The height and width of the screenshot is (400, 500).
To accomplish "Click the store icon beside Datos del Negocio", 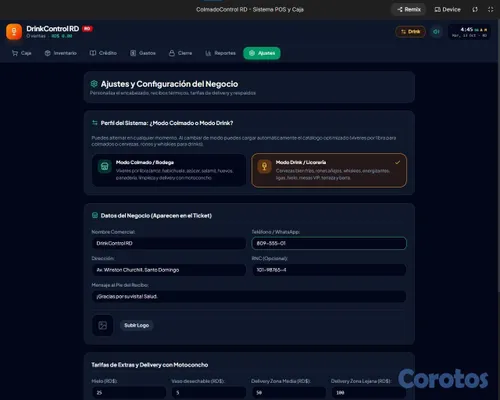I will point(95,215).
